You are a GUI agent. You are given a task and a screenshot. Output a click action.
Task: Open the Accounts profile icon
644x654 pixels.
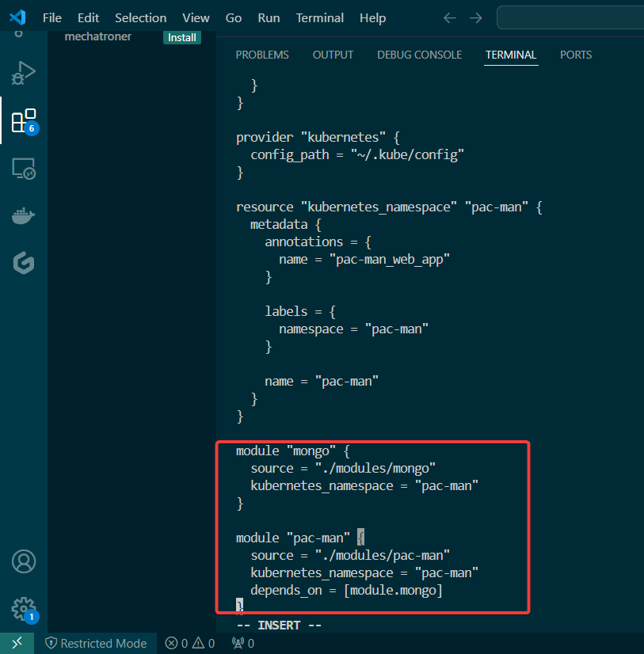tap(23, 561)
